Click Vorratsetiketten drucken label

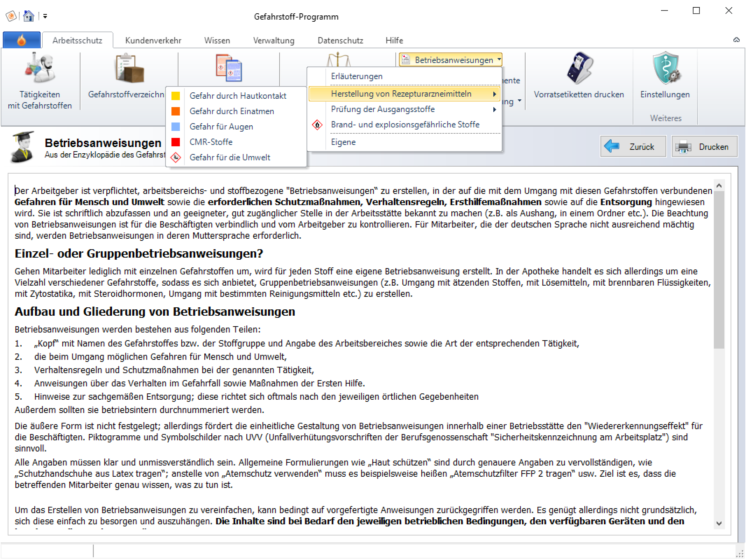[x=579, y=94]
